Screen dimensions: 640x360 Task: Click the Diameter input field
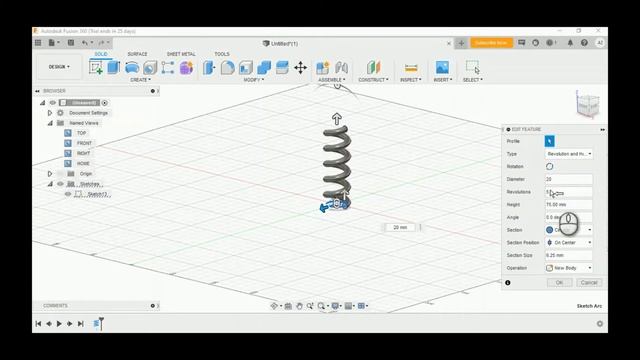[x=569, y=179]
